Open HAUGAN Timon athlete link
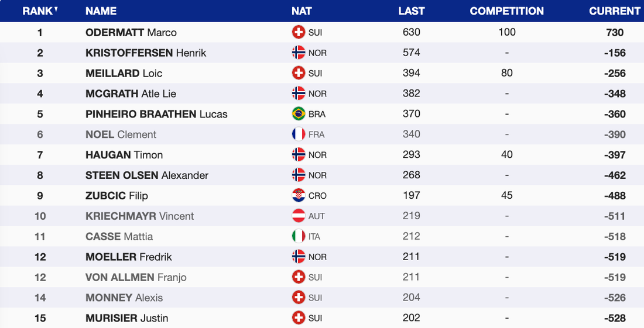 pyautogui.click(x=124, y=155)
